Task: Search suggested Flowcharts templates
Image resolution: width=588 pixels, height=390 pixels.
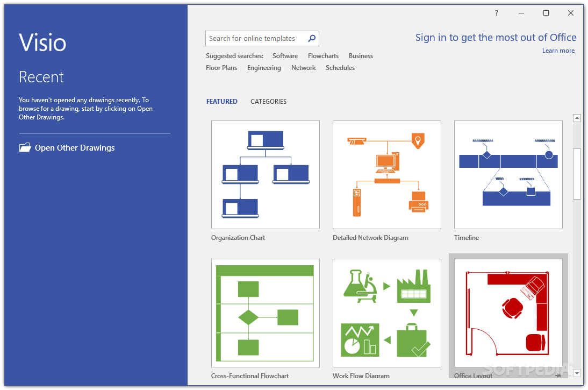Action: 323,56
